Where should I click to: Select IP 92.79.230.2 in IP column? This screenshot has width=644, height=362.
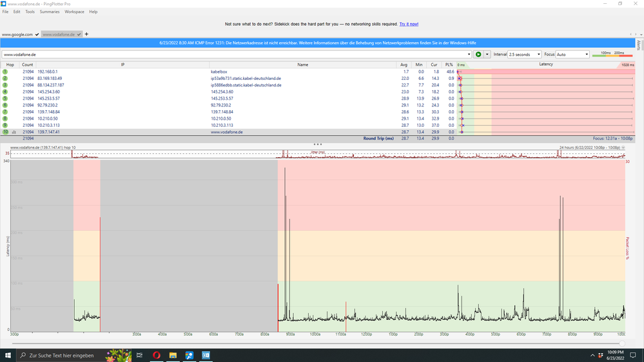(48, 105)
